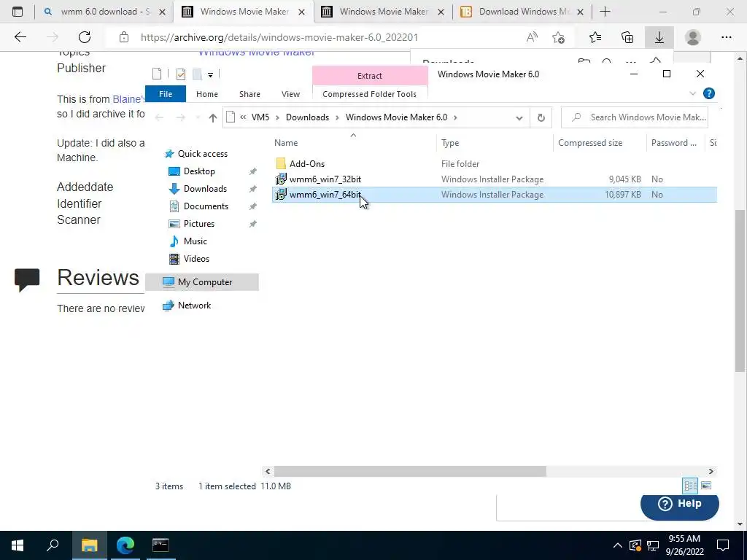Open taskbar Search icon
The image size is (747, 560).
pyautogui.click(x=53, y=545)
